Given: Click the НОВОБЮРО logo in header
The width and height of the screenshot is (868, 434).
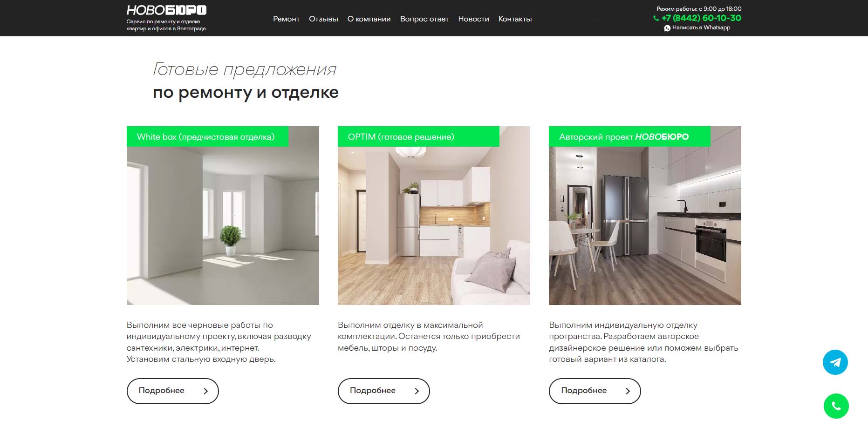Looking at the screenshot, I should [x=166, y=10].
